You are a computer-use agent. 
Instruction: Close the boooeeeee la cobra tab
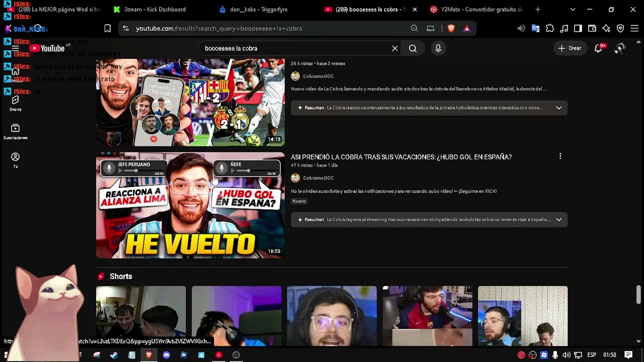pos(415,10)
